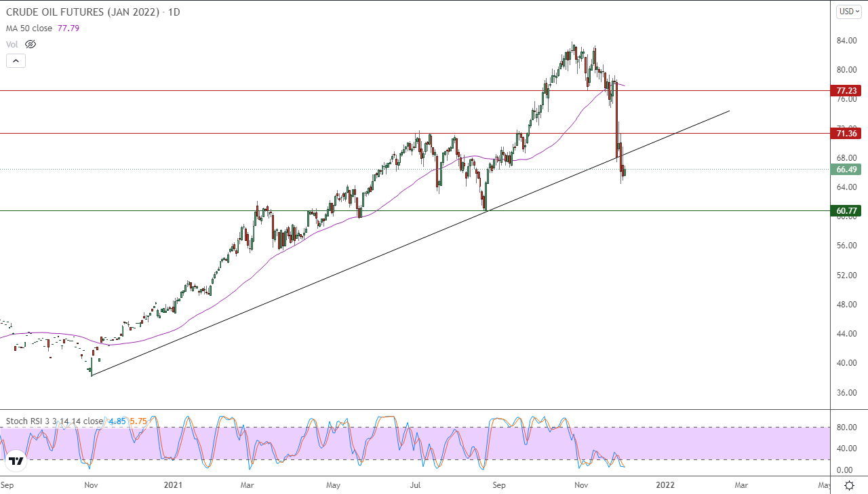The height and width of the screenshot is (494, 868).
Task: Click the Jul label on time axis
Action: pos(415,485)
